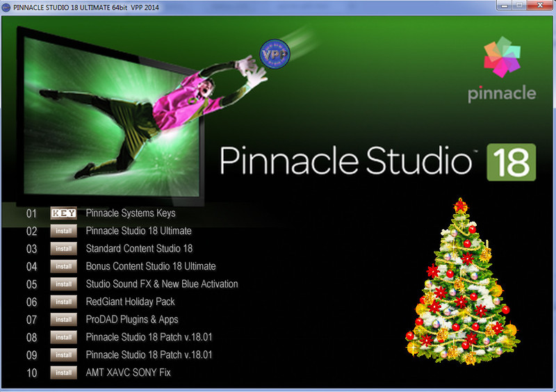Install Studio Sound FX & New Blue Activation
The height and width of the screenshot is (392, 556).
click(x=63, y=284)
